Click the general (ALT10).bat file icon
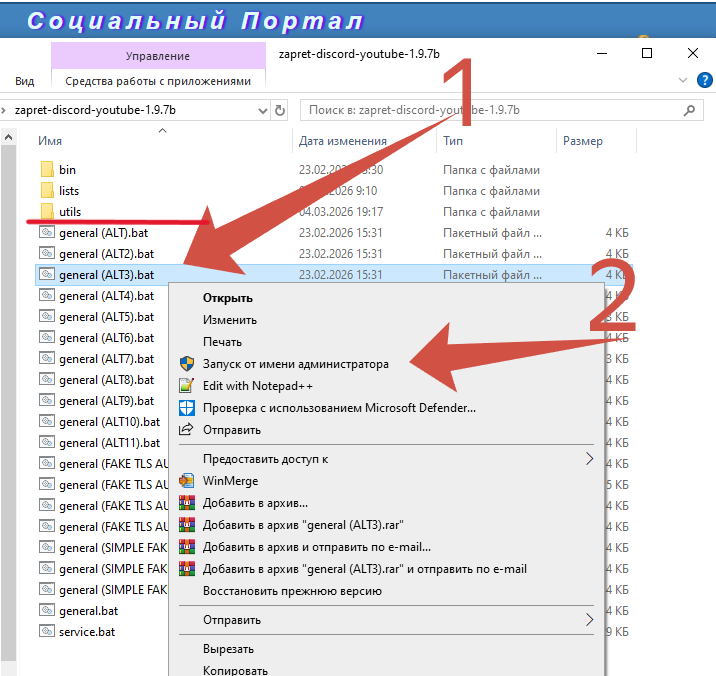716x676 pixels. click(x=47, y=421)
